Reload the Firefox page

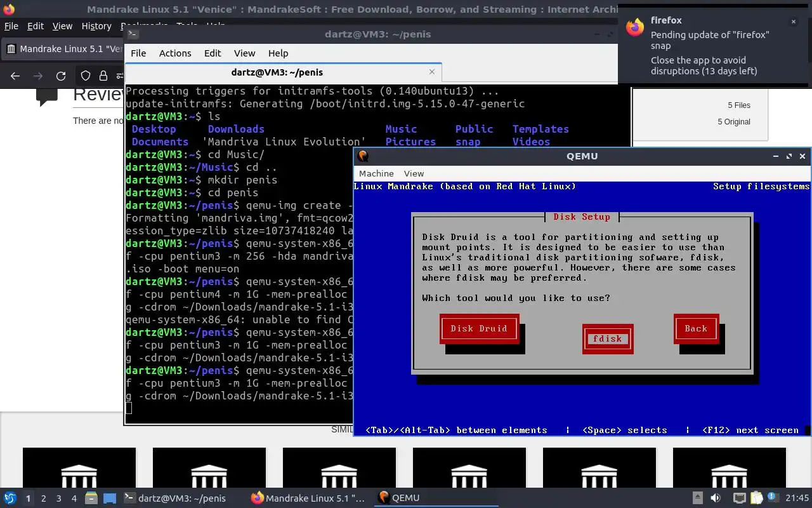61,76
